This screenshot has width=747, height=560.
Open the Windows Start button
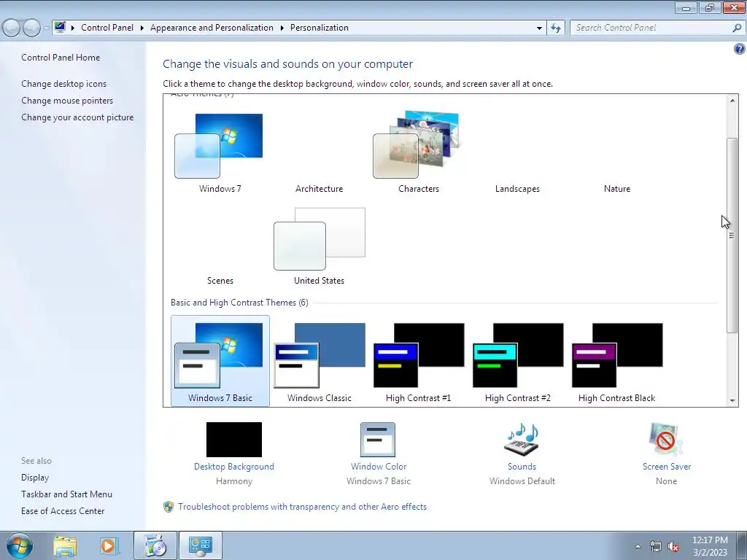pos(20,545)
